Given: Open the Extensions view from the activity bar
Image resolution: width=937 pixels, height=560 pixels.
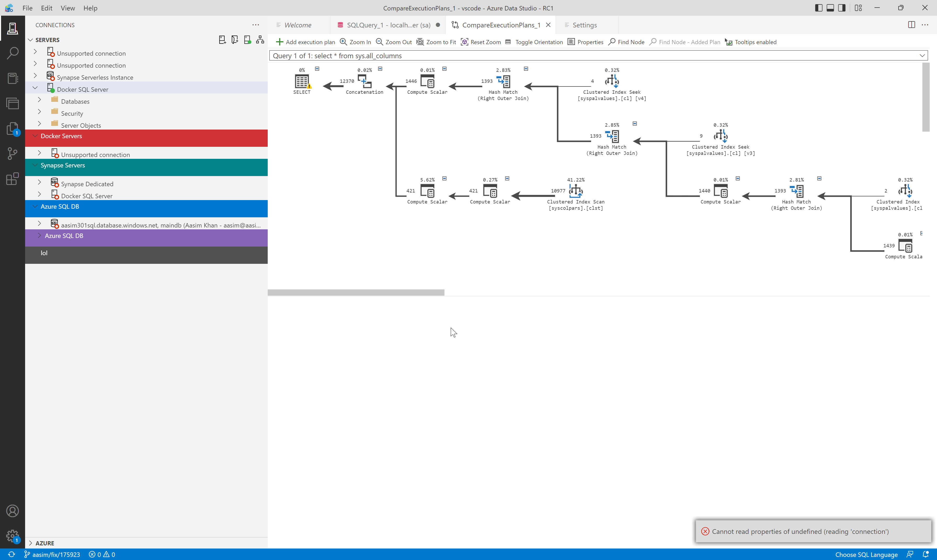Looking at the screenshot, I should (x=13, y=178).
